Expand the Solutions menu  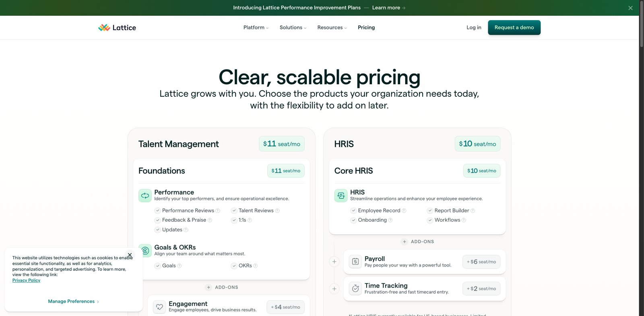click(293, 27)
